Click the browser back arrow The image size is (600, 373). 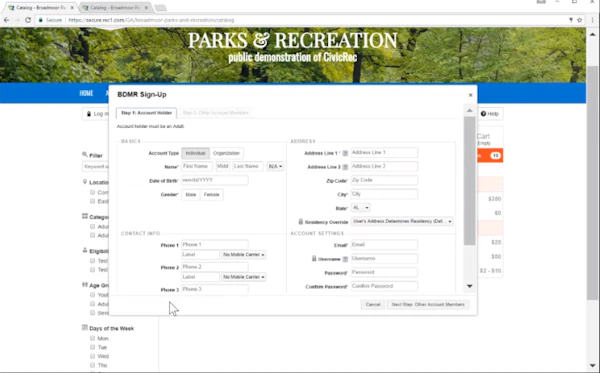pyautogui.click(x=7, y=20)
